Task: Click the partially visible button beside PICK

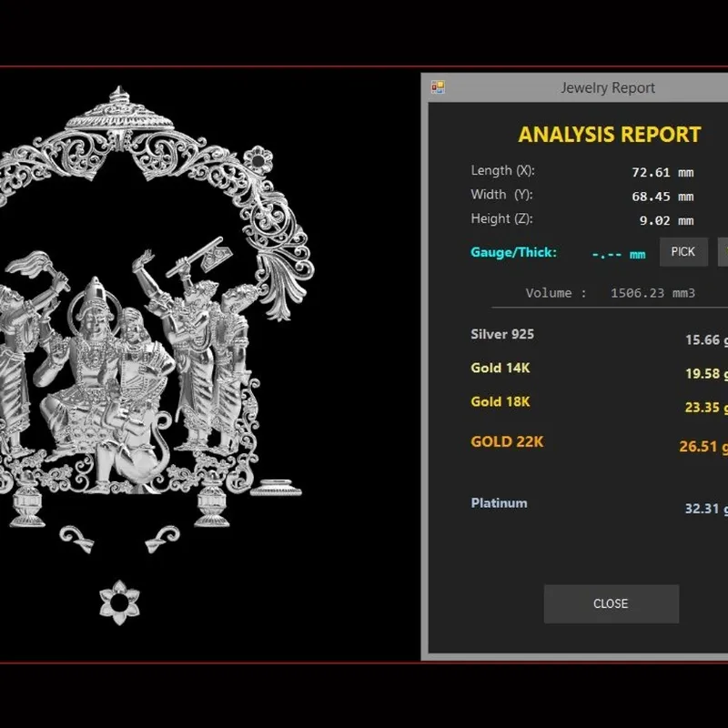Action: pyautogui.click(x=723, y=252)
